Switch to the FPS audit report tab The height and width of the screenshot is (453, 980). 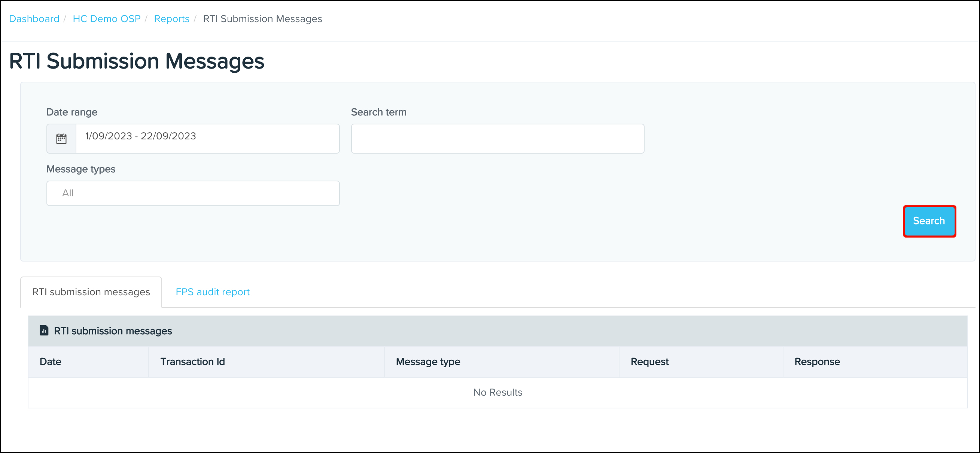click(212, 292)
